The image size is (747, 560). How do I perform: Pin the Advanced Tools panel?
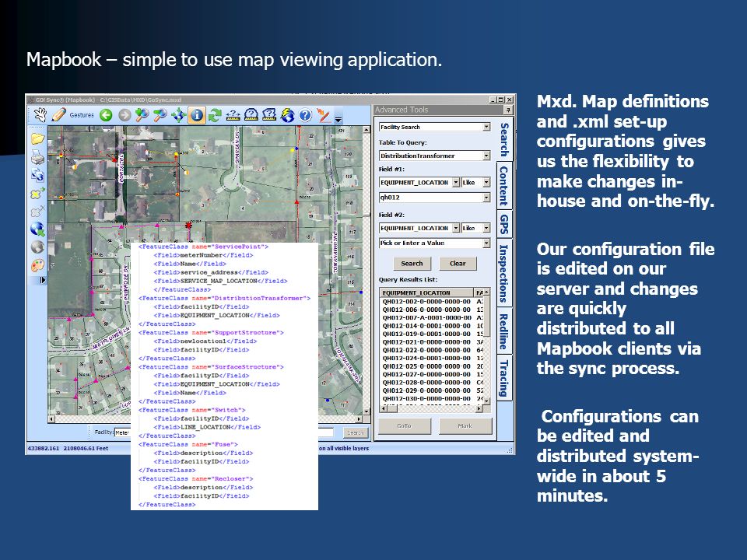pyautogui.click(x=508, y=110)
